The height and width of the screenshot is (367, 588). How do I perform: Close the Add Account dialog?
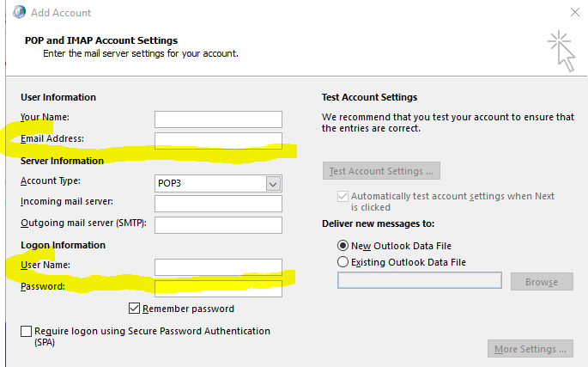[575, 12]
